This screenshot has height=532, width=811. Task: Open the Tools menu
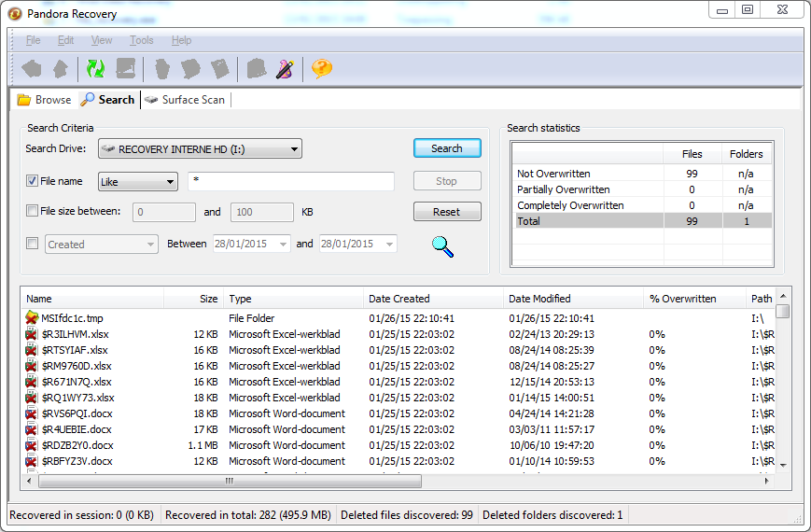141,40
